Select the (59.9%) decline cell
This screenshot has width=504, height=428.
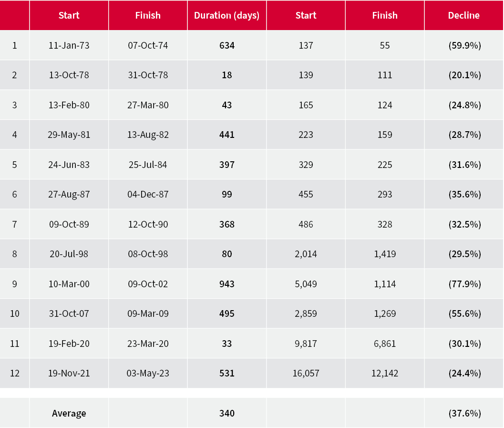tap(464, 45)
